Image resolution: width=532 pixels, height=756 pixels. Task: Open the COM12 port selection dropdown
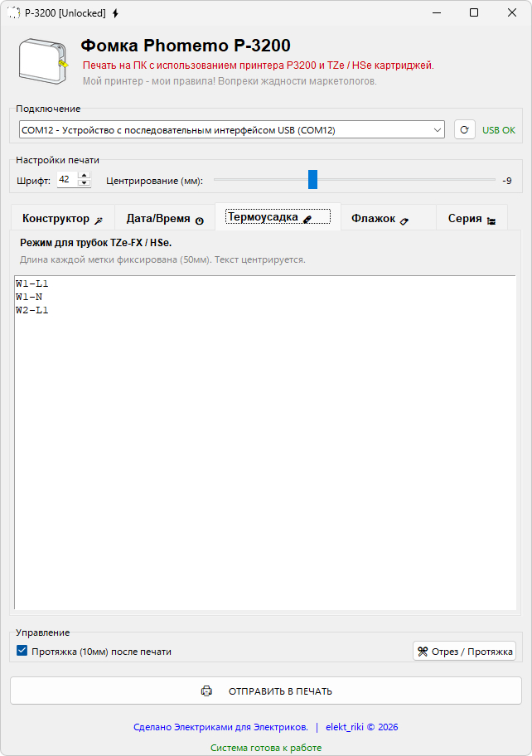coord(437,130)
